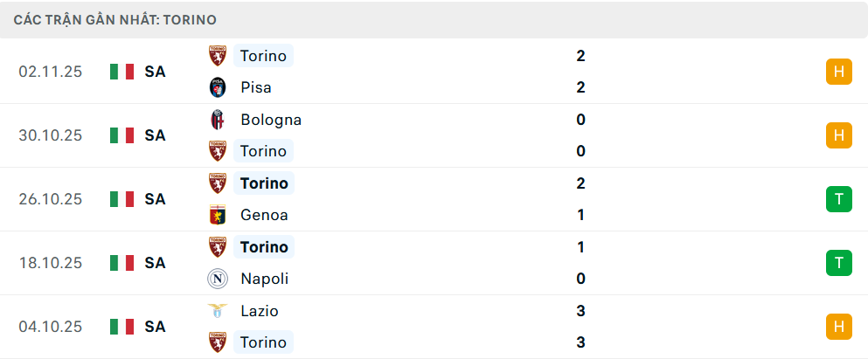The width and height of the screenshot is (868, 359).
Task: Click Torino crest in 02.11.25 match
Action: (x=217, y=56)
